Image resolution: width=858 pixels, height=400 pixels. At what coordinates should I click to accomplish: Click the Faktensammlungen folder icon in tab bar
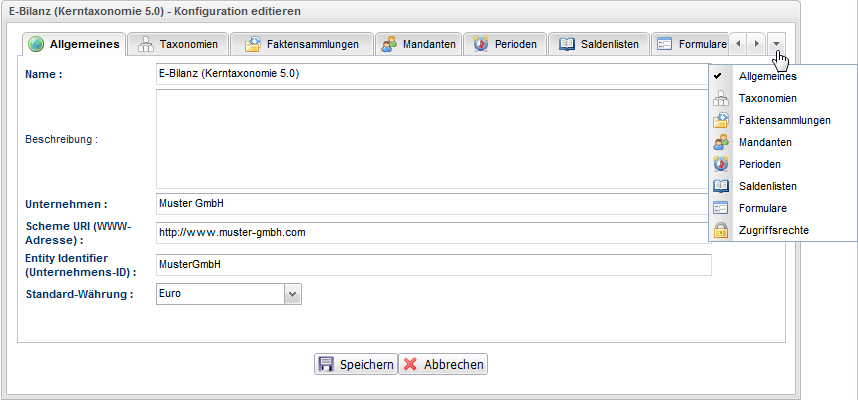pos(252,44)
